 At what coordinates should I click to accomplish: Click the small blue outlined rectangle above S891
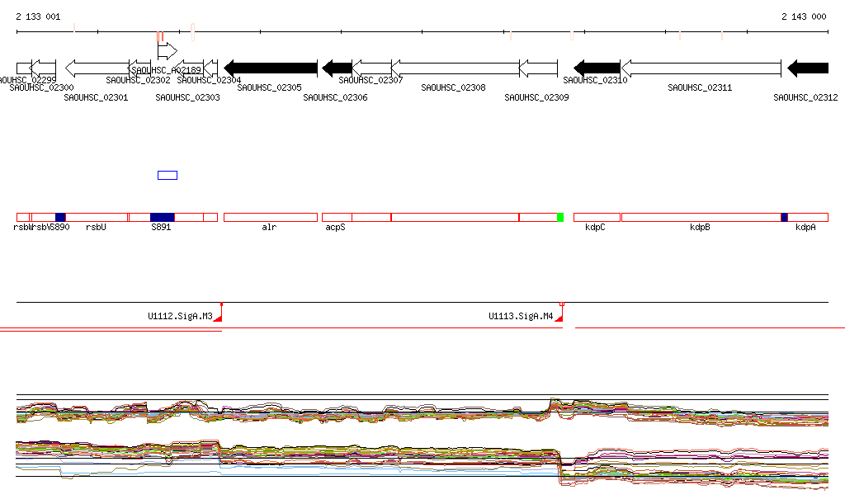(x=168, y=175)
